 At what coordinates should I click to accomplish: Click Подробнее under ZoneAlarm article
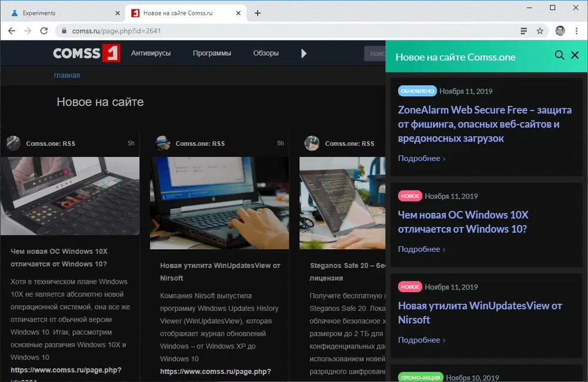coord(422,158)
